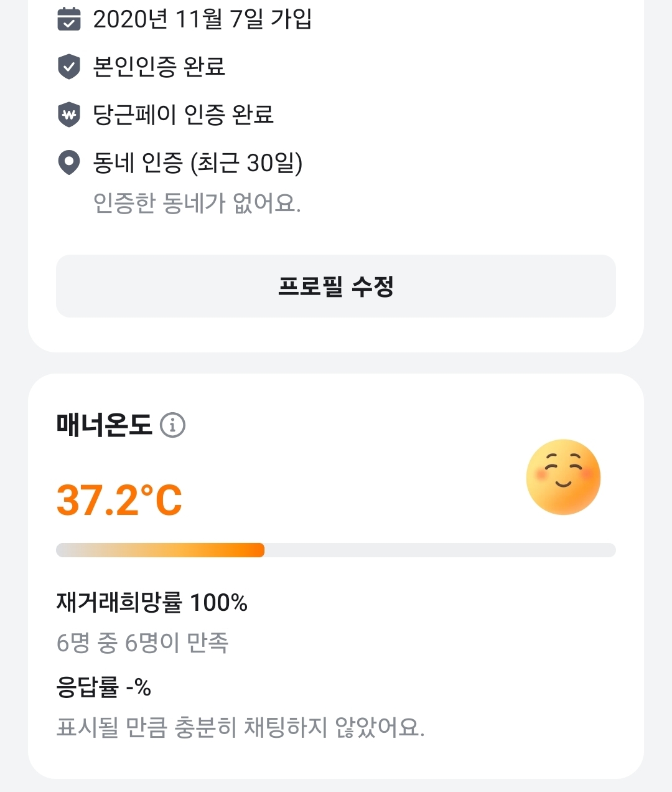Tap the won-symbol shield icon for 당근페이
This screenshot has width=672, height=792.
[x=69, y=115]
